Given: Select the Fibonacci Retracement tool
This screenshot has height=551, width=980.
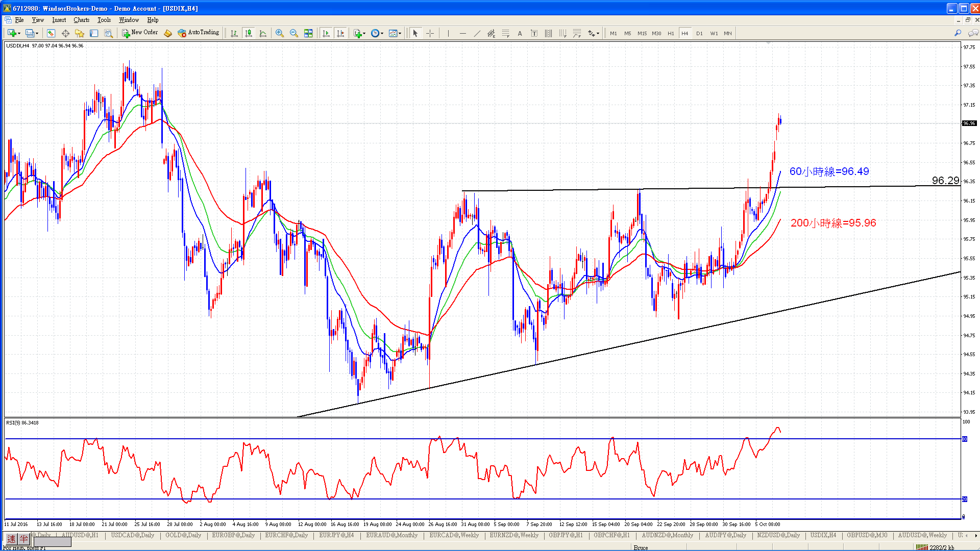Looking at the screenshot, I should 505,33.
